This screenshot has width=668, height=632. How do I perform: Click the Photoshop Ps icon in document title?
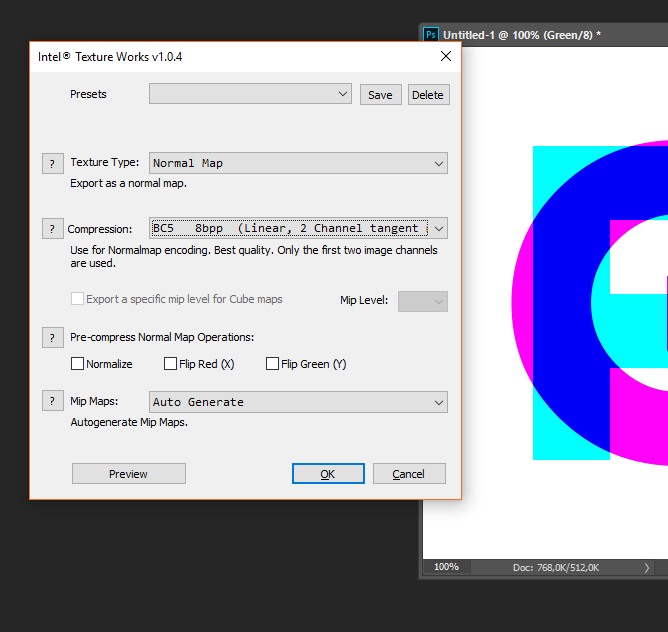pyautogui.click(x=431, y=34)
